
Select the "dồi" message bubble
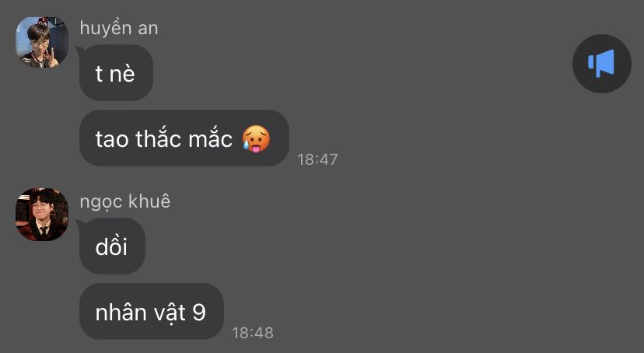click(112, 246)
